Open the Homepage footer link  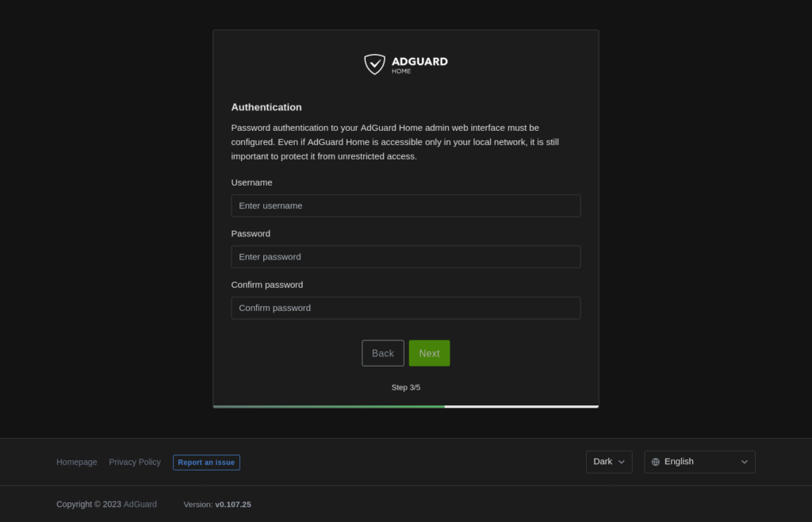tap(77, 462)
